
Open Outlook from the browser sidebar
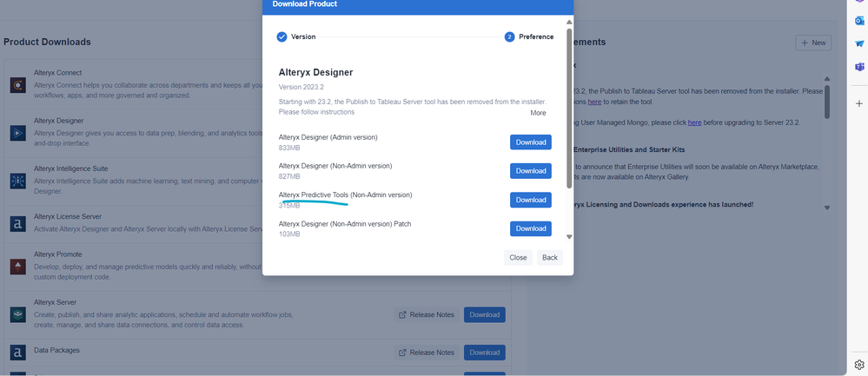(x=859, y=22)
